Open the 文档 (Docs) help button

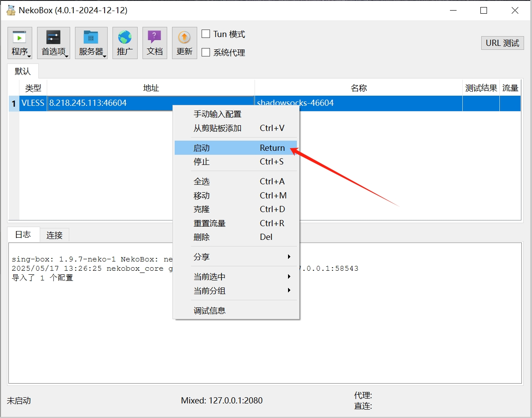[154, 43]
